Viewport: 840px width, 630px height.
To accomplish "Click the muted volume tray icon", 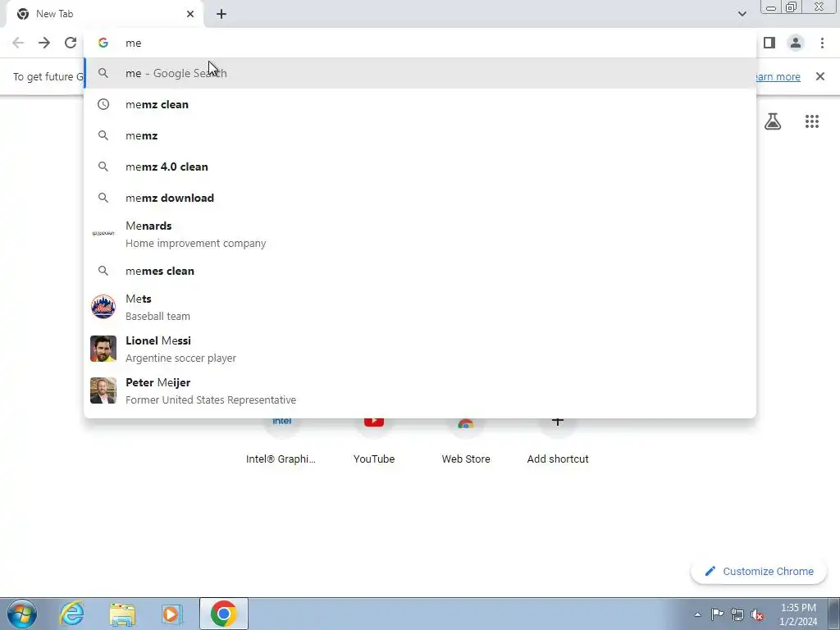I will (757, 614).
